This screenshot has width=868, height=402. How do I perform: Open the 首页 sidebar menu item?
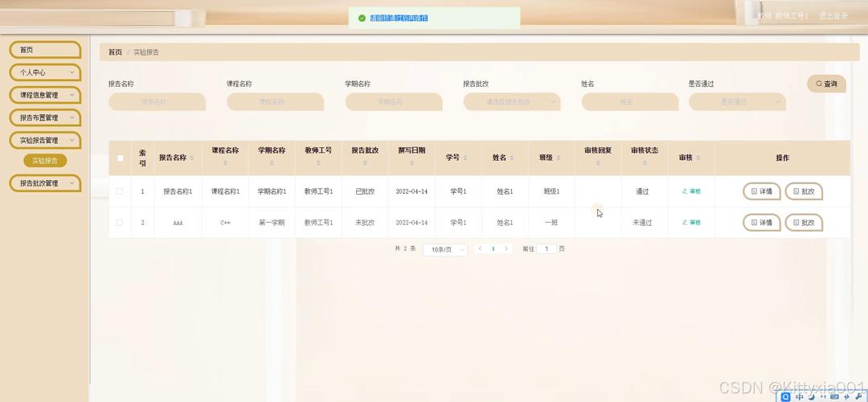click(x=45, y=50)
